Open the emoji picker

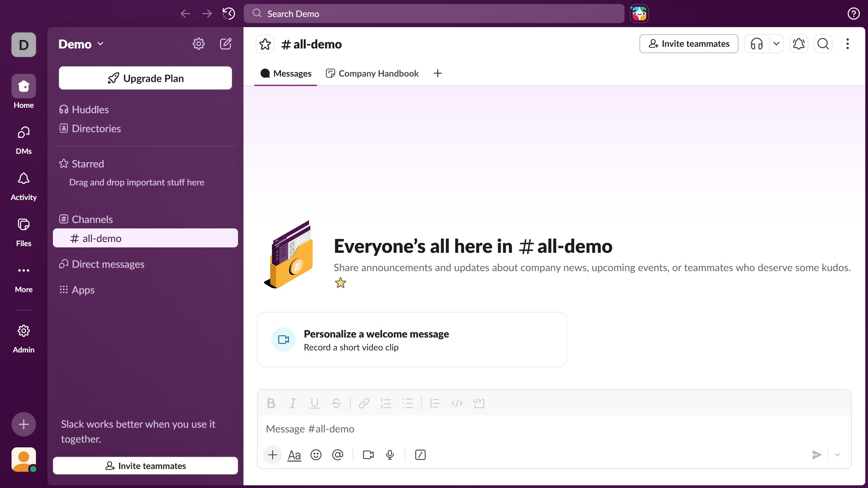(316, 455)
